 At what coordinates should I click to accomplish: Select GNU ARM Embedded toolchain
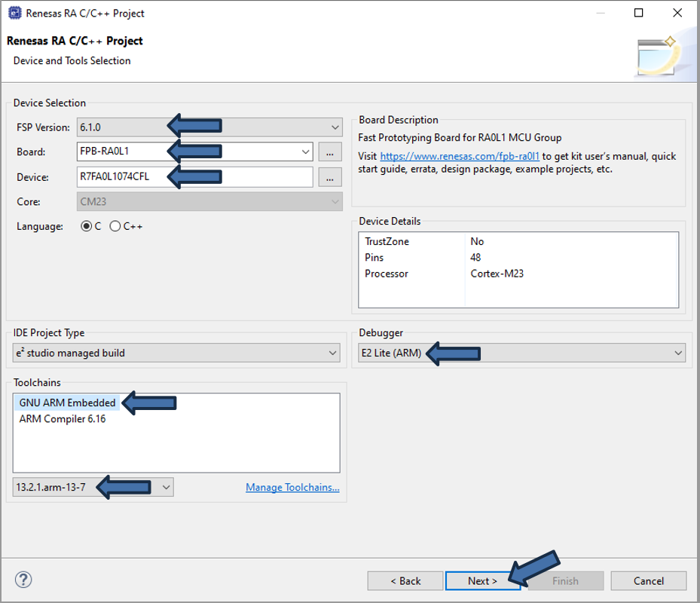click(x=67, y=403)
